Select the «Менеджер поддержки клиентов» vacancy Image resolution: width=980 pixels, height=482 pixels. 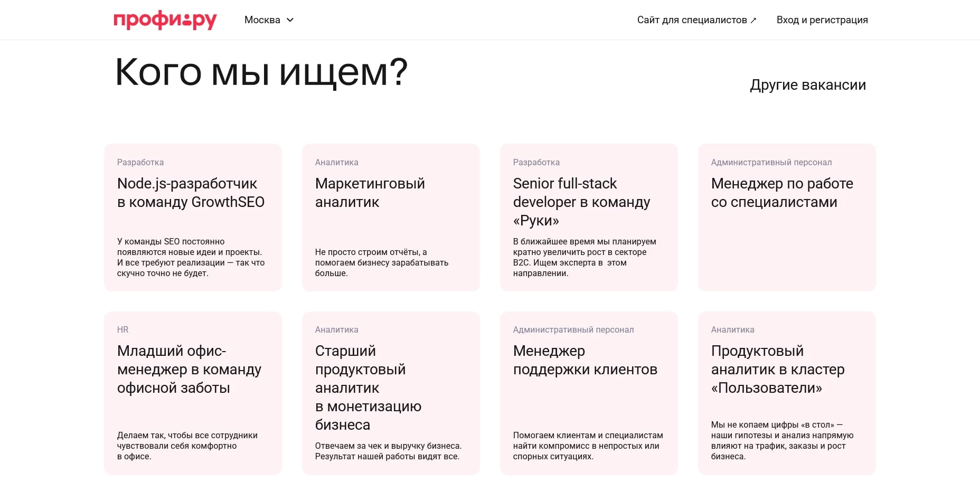tap(589, 393)
